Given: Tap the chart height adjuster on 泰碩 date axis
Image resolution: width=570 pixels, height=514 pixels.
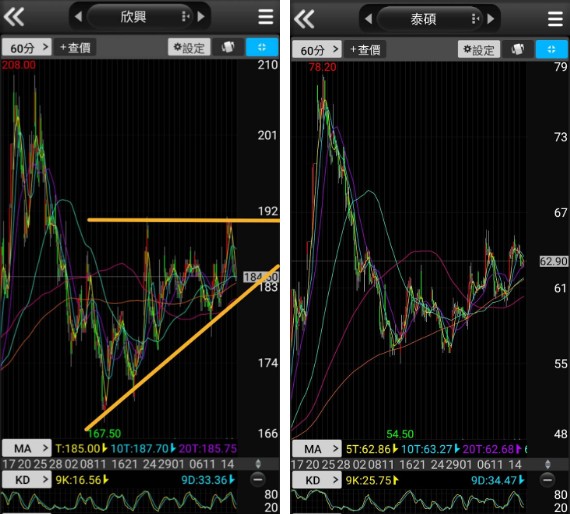Looking at the screenshot, I should 548,464.
